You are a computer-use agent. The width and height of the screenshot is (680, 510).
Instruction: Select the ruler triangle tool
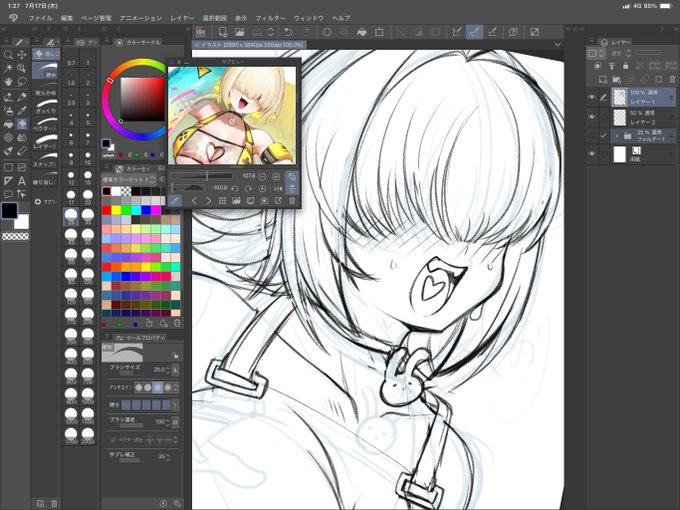(8, 181)
